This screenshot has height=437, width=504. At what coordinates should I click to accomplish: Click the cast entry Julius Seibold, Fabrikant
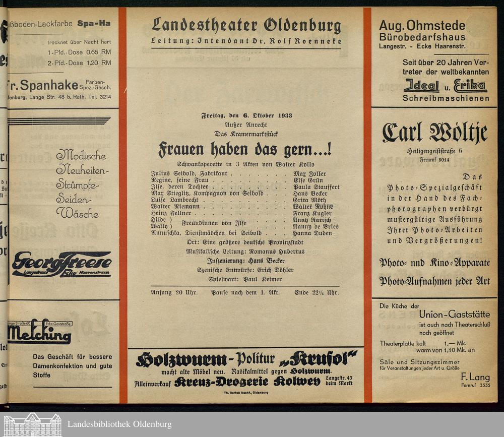[185, 173]
